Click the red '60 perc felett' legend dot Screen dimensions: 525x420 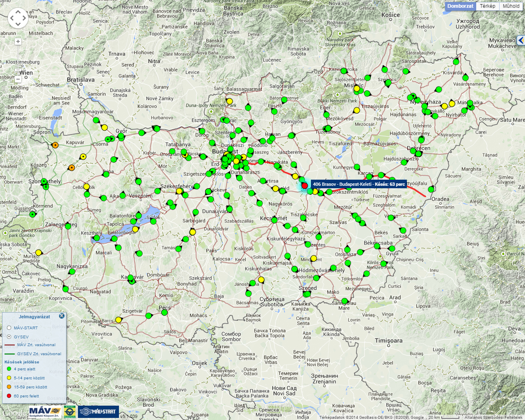click(9, 396)
